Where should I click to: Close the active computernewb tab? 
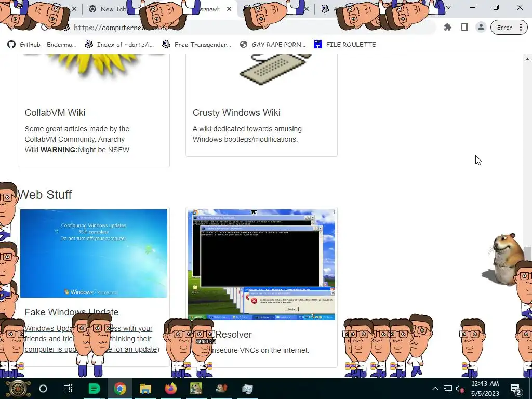pos(229,9)
